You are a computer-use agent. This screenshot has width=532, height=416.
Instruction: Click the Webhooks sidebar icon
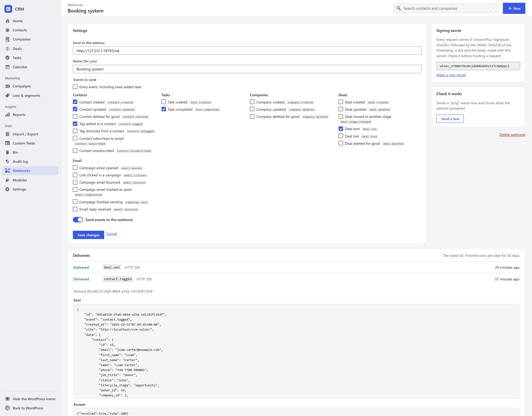point(8,171)
